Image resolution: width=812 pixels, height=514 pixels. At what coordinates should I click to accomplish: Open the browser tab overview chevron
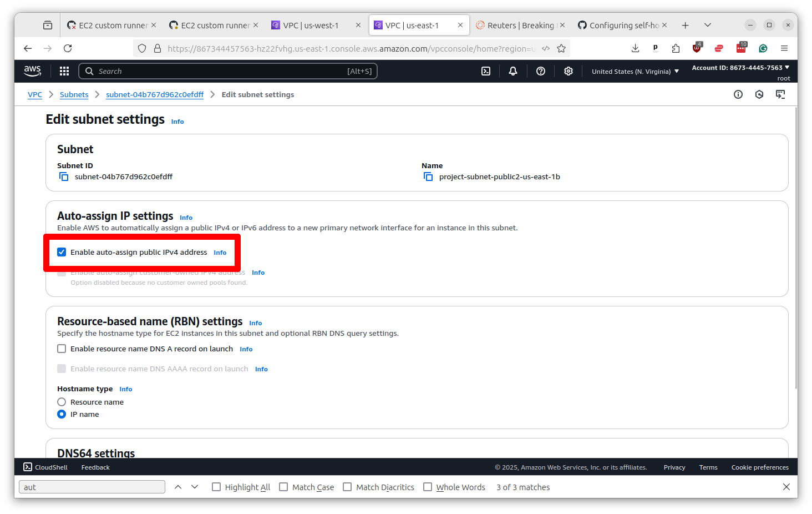[x=708, y=25]
